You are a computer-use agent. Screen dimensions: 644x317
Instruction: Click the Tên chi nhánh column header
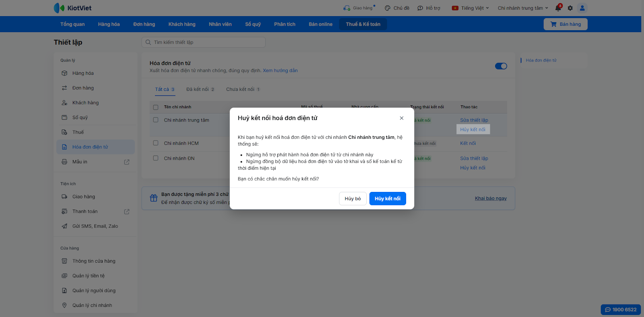coord(178,107)
